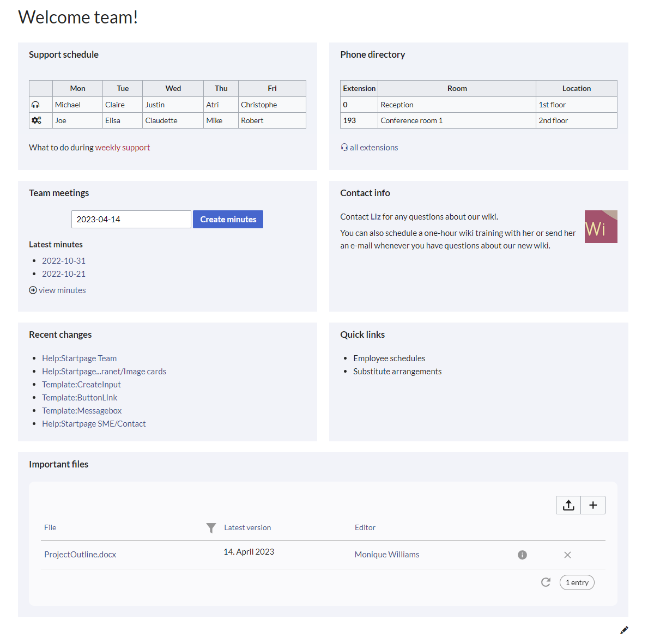Open Template:ButtonLink page
Screen dimensions: 648x644
80,398
